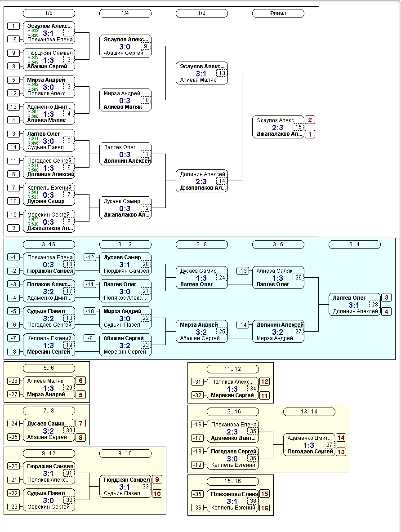Click match number 9 badge
Image resolution: width=401 pixels, height=532 pixels.
pyautogui.click(x=145, y=46)
